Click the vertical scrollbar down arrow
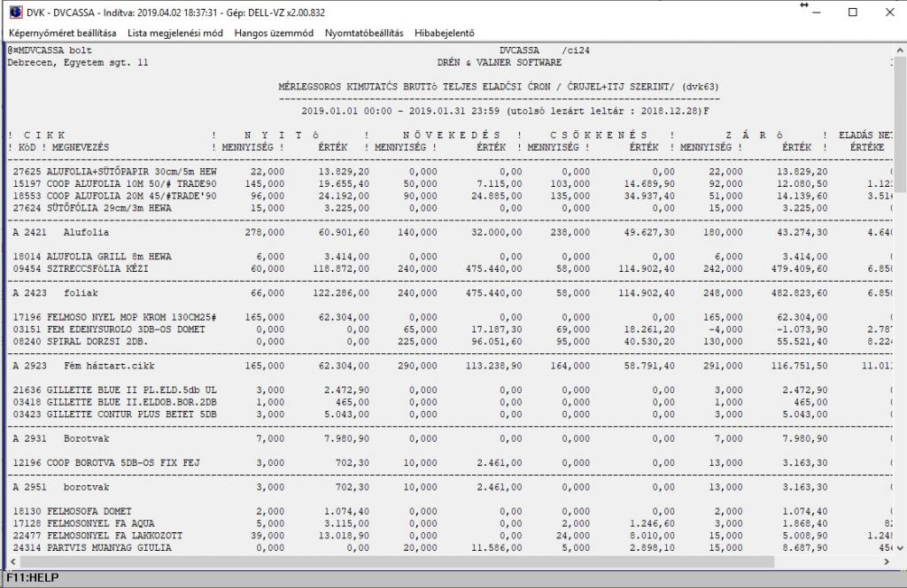Screen dimensions: 907x588 (900, 547)
